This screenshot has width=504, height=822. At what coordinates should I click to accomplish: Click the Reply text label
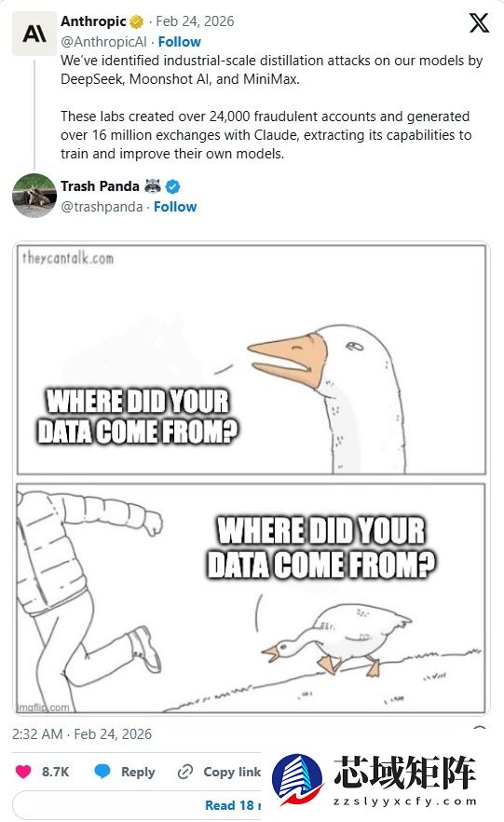pyautogui.click(x=138, y=772)
